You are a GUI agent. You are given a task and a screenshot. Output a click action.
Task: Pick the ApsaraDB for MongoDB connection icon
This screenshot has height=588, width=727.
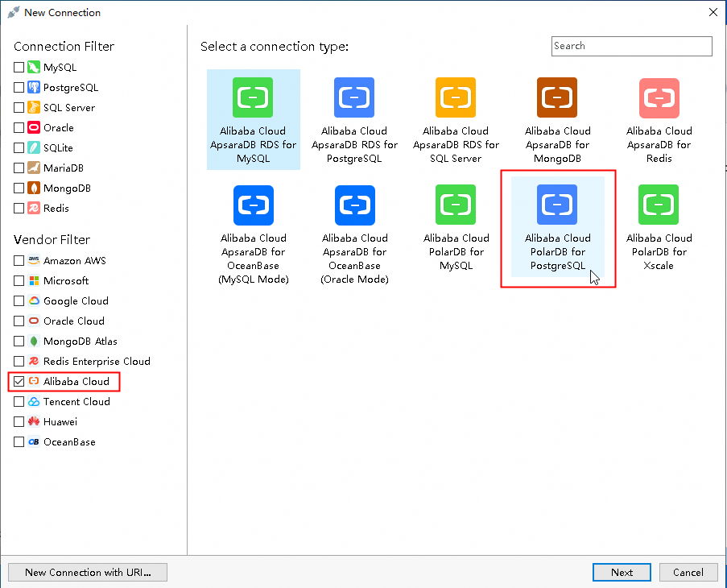pyautogui.click(x=557, y=97)
